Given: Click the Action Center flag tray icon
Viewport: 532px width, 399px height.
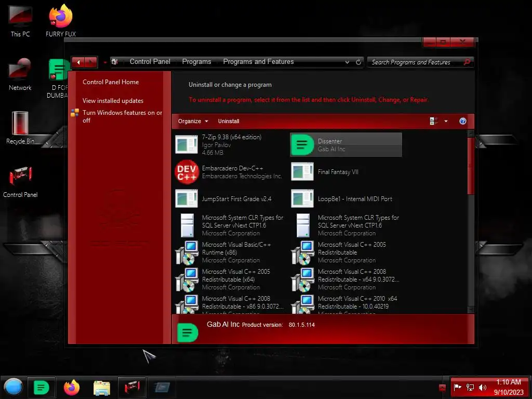Looking at the screenshot, I should tap(457, 387).
